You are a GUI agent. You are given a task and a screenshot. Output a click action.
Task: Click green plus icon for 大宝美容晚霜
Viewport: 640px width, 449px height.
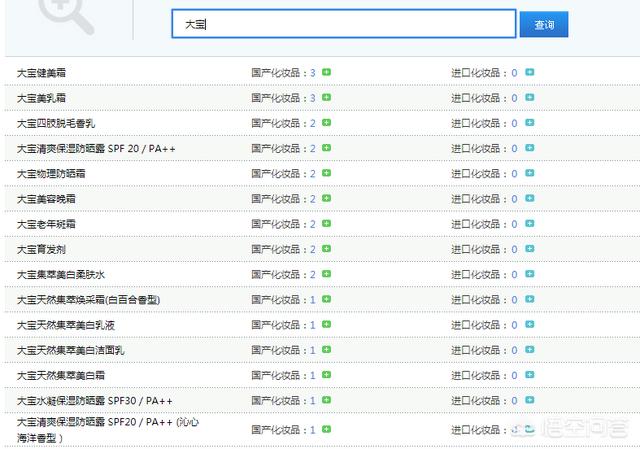(326, 198)
